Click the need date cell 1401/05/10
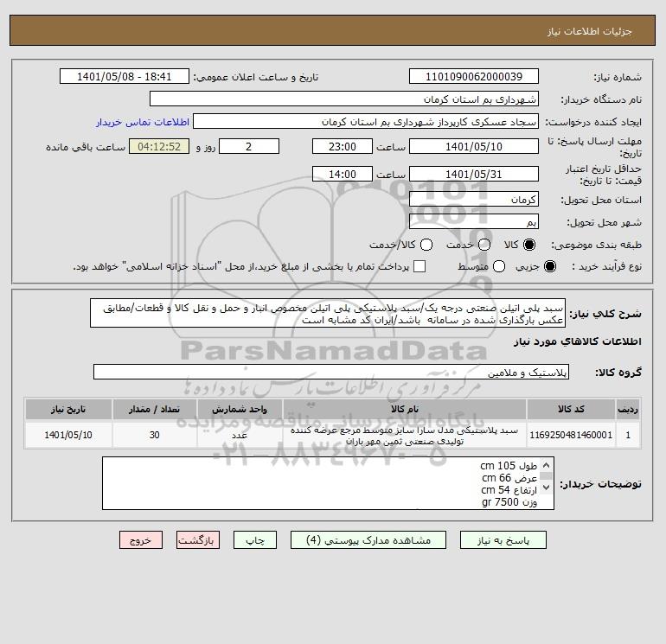The width and height of the screenshot is (666, 644). 68,435
